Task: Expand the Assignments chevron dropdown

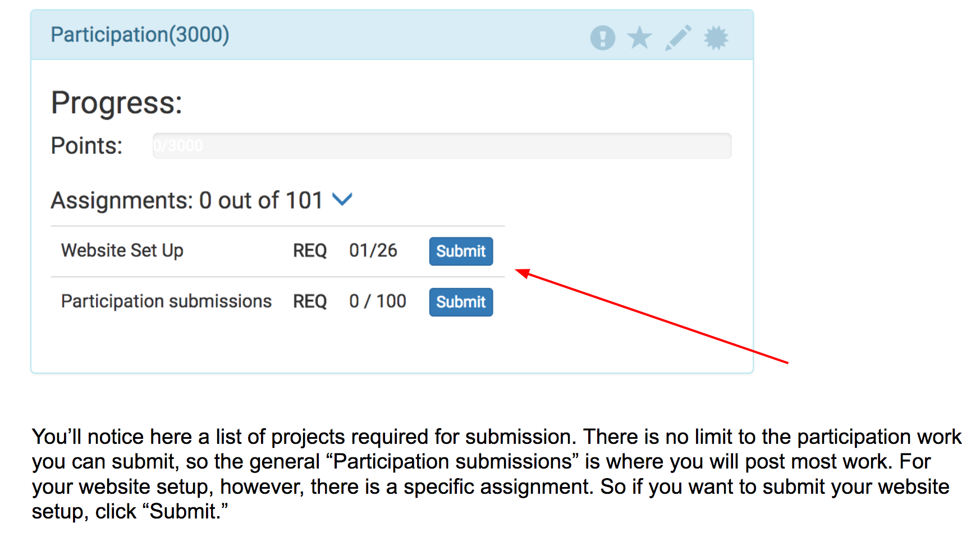Action: pyautogui.click(x=342, y=199)
